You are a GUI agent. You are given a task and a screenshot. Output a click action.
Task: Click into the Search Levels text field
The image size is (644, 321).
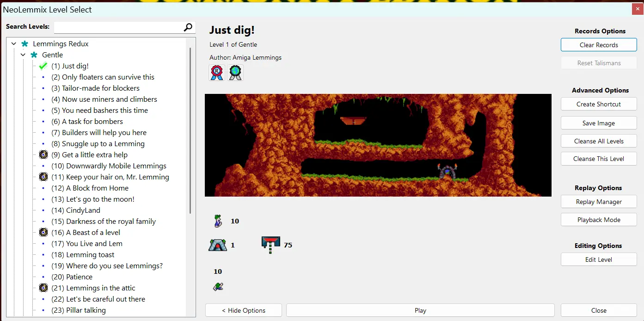coord(118,27)
